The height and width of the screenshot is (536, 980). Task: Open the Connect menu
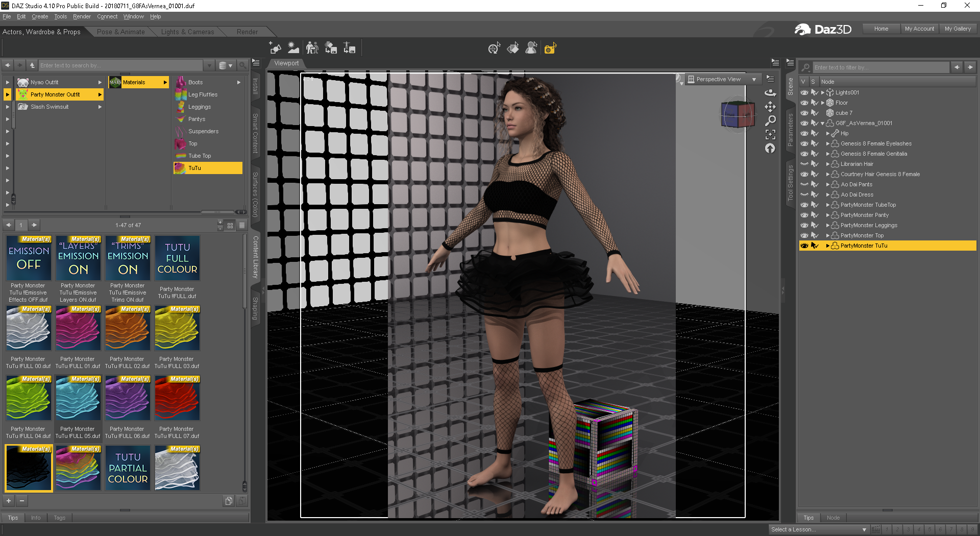pos(107,16)
